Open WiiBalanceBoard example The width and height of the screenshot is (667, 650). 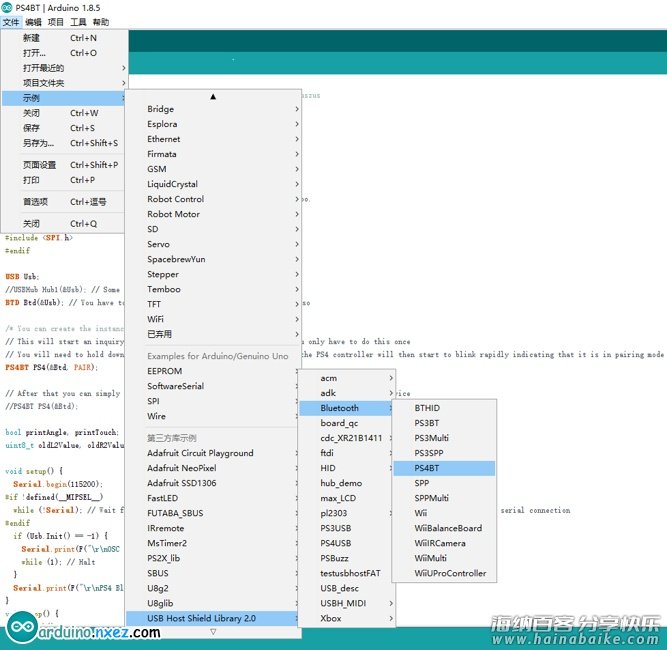click(x=444, y=528)
